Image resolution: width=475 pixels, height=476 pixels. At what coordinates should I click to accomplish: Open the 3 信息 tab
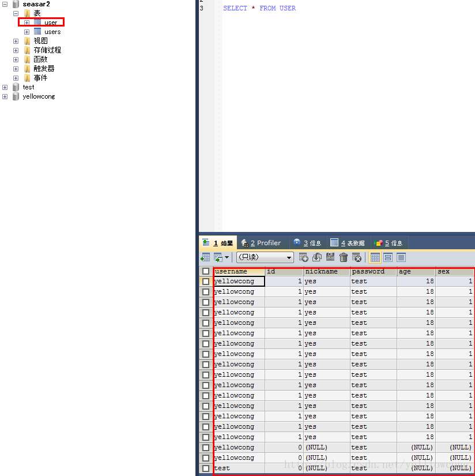308,243
